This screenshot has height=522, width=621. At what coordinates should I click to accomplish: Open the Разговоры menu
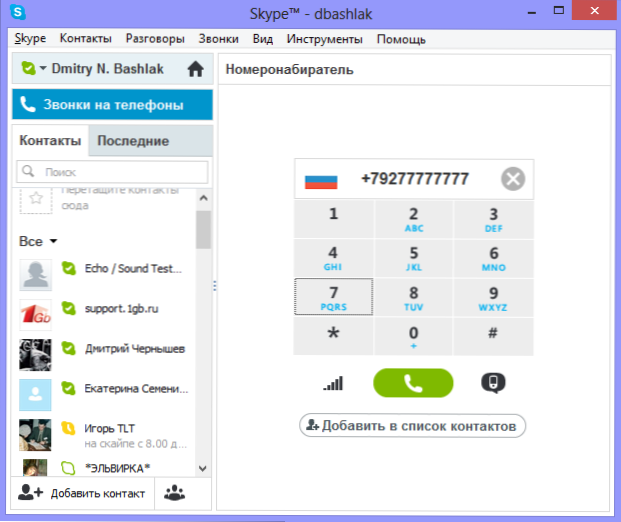click(155, 39)
